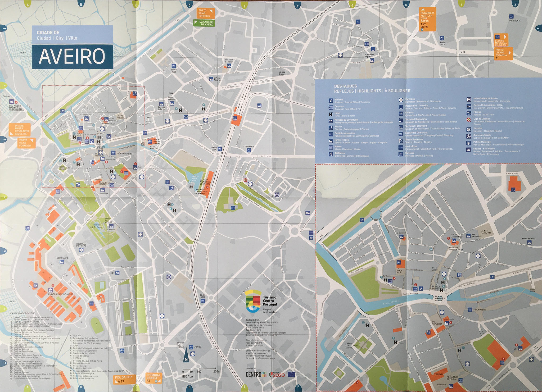Click the Salinas Eco-Museu legend icon
The height and width of the screenshot is (392, 542).
click(x=468, y=150)
